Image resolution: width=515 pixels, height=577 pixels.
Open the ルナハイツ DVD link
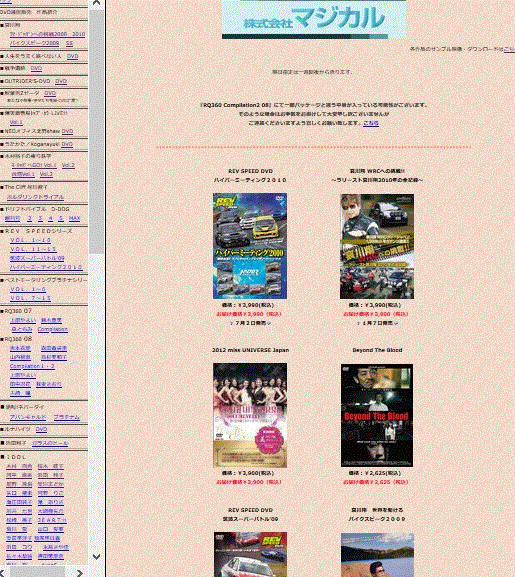click(42, 429)
